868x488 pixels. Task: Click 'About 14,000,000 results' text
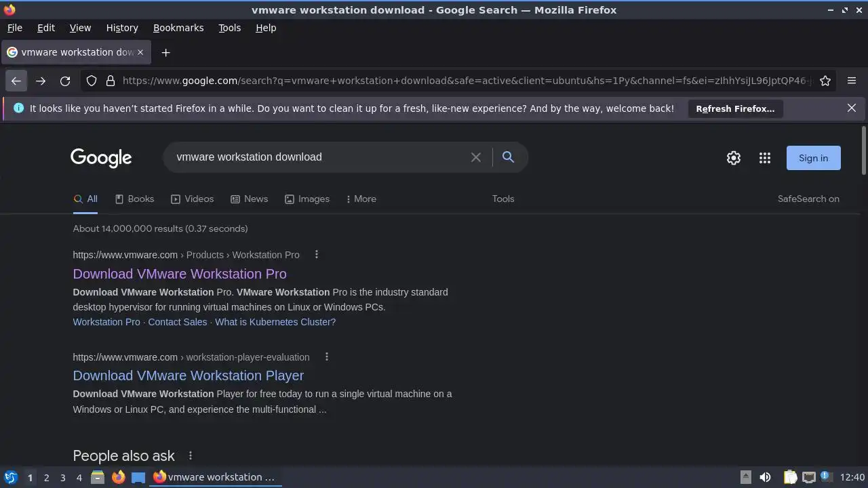coord(127,228)
